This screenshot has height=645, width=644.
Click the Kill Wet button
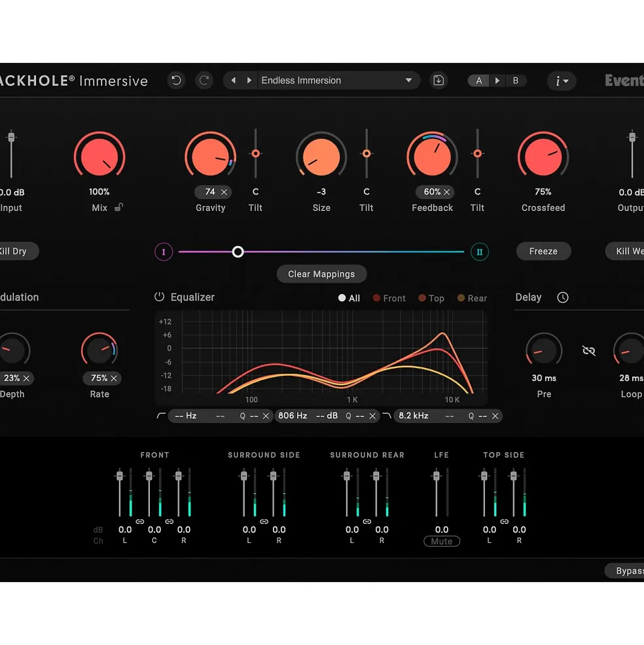[x=625, y=251]
